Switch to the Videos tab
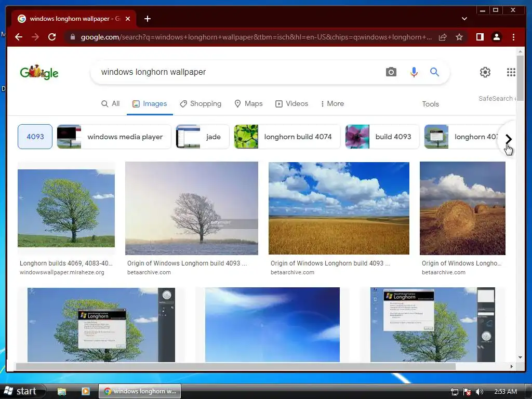The height and width of the screenshot is (399, 532). tap(292, 103)
